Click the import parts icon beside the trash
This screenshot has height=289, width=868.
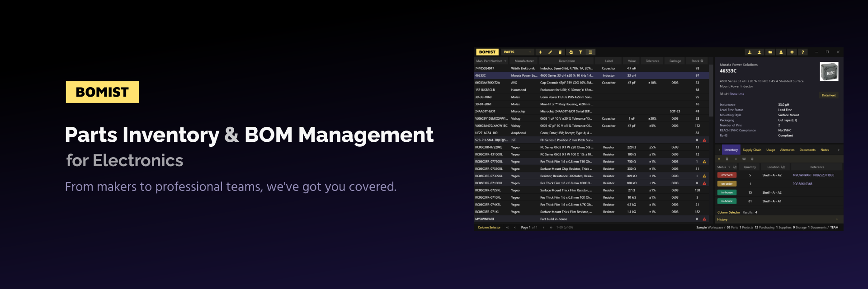pyautogui.click(x=571, y=52)
